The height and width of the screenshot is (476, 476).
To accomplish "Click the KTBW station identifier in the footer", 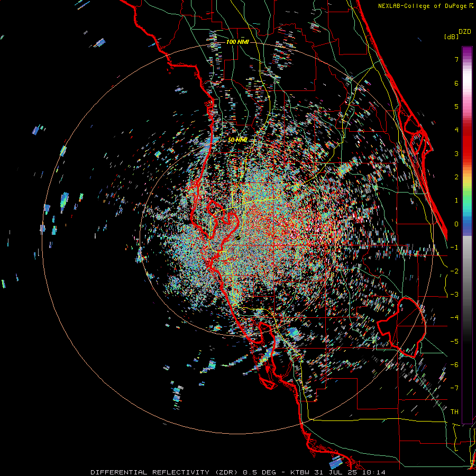I will pos(300,472).
